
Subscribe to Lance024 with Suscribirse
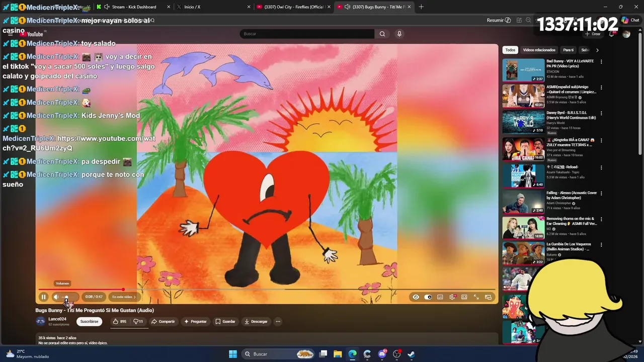tap(89, 321)
